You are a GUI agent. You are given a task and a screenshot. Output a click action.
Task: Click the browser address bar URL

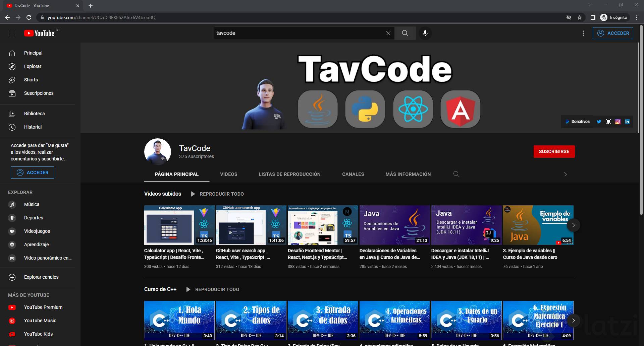[101, 17]
